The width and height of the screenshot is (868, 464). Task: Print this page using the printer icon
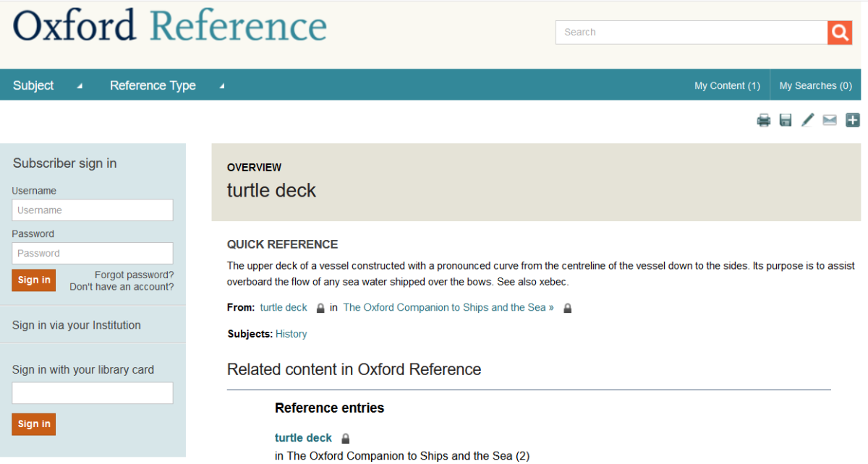coord(764,121)
